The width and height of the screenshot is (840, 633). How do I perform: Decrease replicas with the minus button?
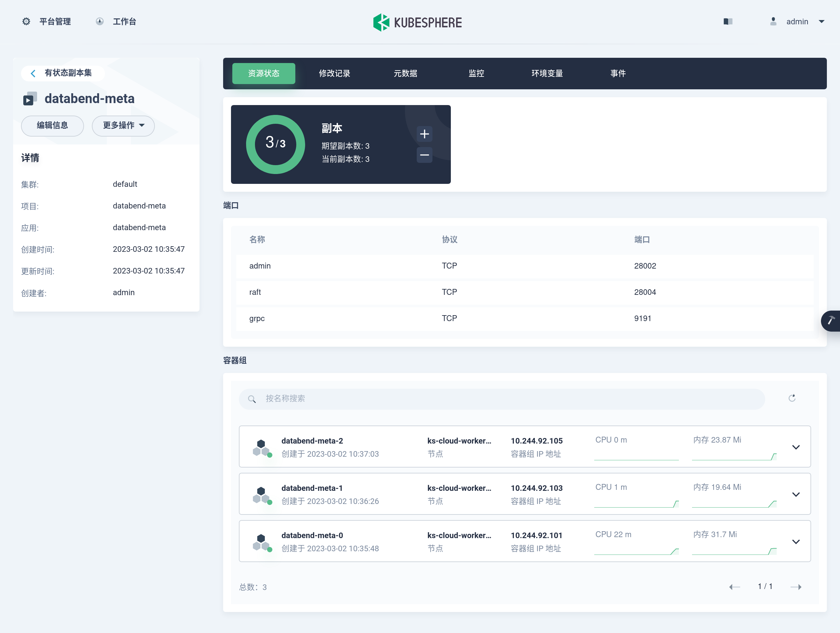(424, 155)
